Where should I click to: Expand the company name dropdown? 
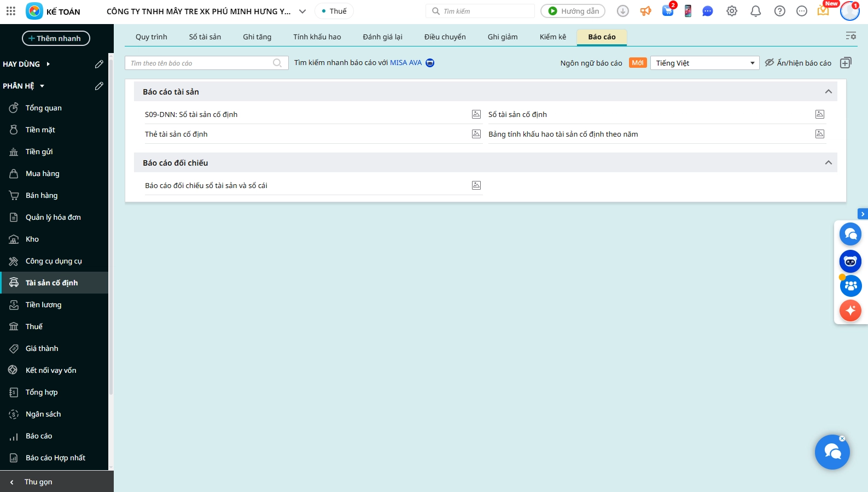[302, 11]
